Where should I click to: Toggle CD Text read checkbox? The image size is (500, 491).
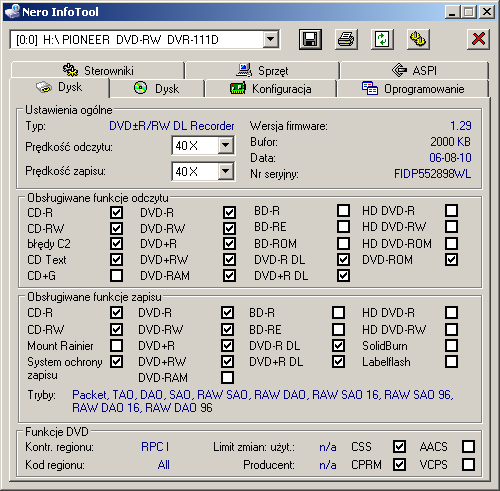(116, 260)
